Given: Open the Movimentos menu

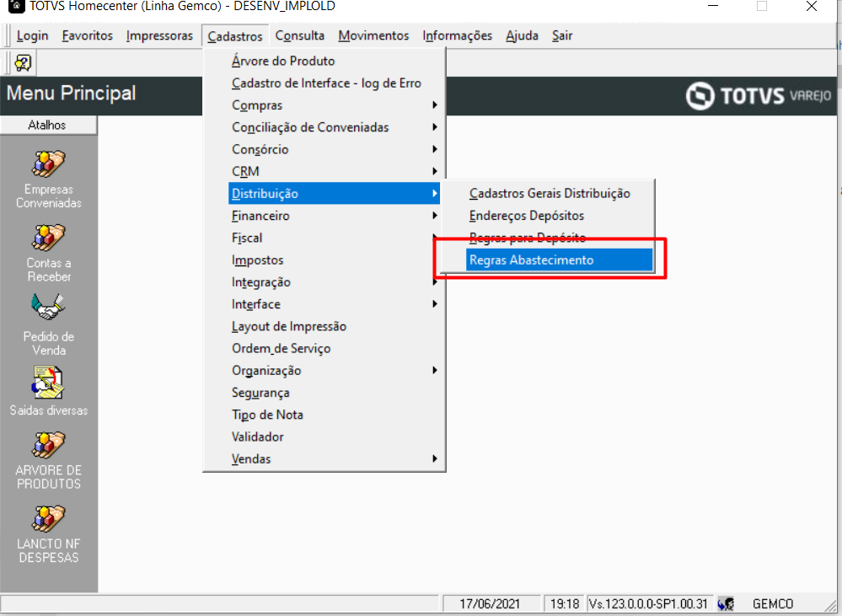Looking at the screenshot, I should pos(373,35).
